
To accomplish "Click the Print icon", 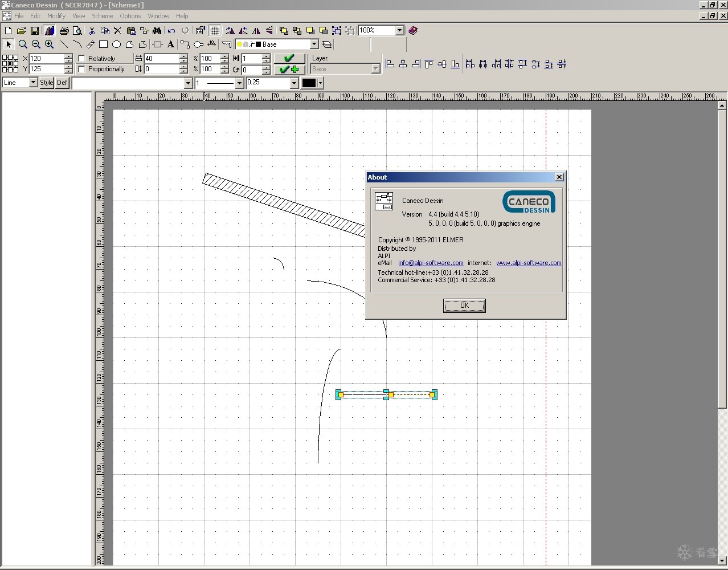I will click(64, 31).
